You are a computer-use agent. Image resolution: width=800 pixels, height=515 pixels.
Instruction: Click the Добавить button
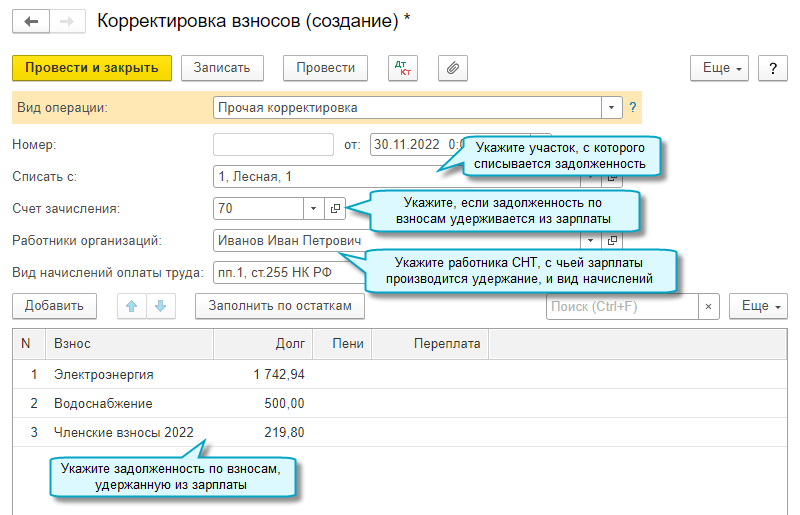(x=54, y=306)
